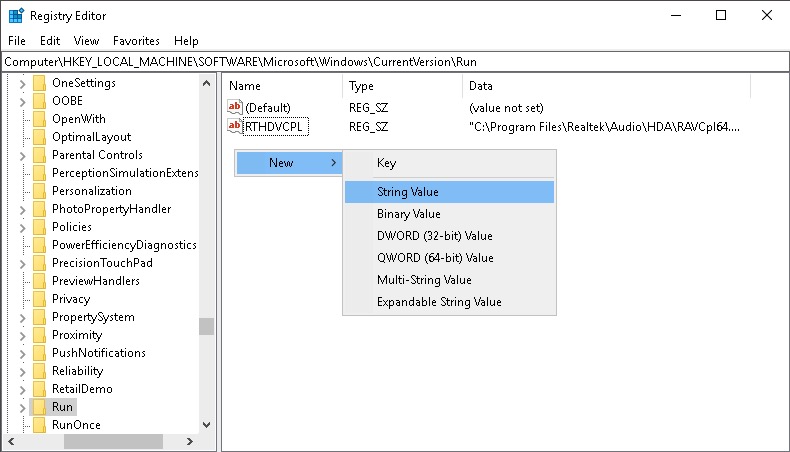Click the Type column header

[402, 86]
